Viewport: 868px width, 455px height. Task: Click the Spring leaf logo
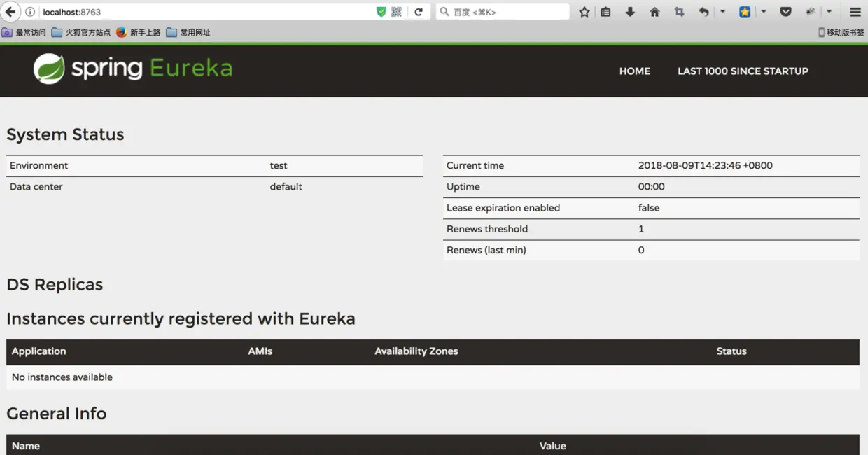click(x=49, y=69)
